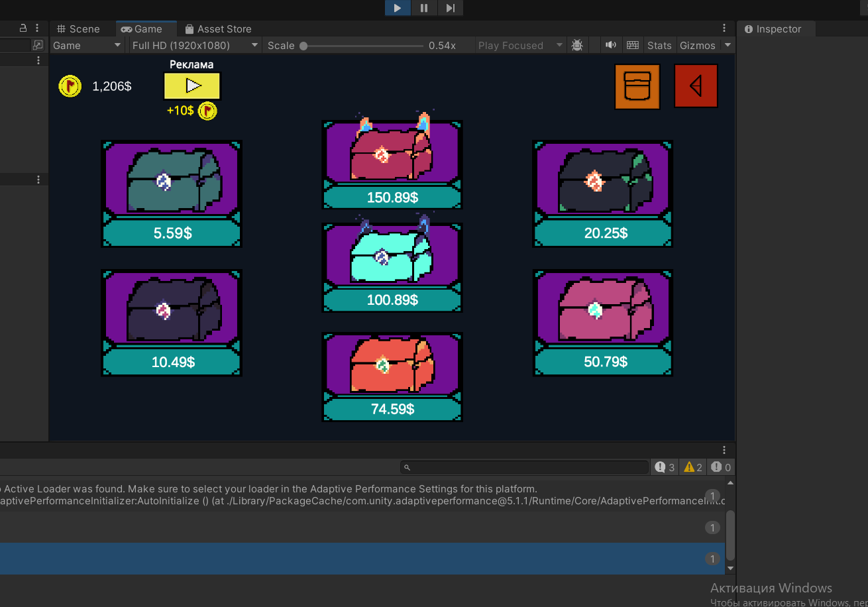Click the Step frame button
Screen dimensions: 868x607
[x=450, y=8]
